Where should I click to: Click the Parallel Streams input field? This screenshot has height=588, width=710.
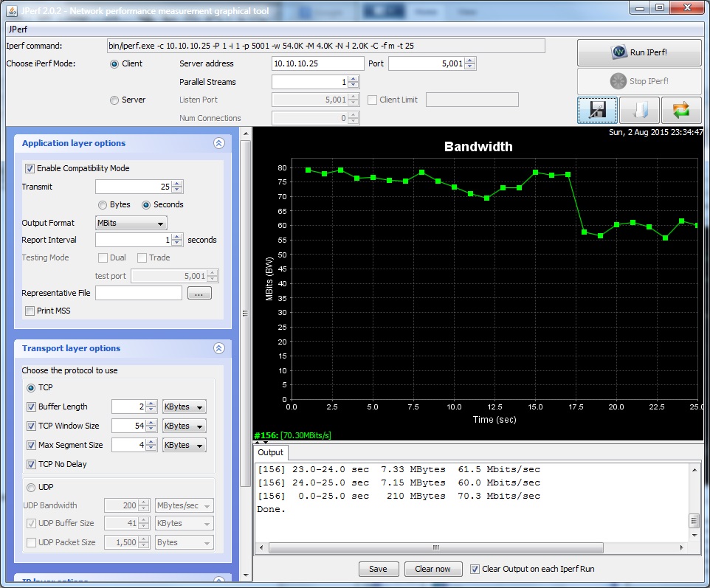coord(310,82)
